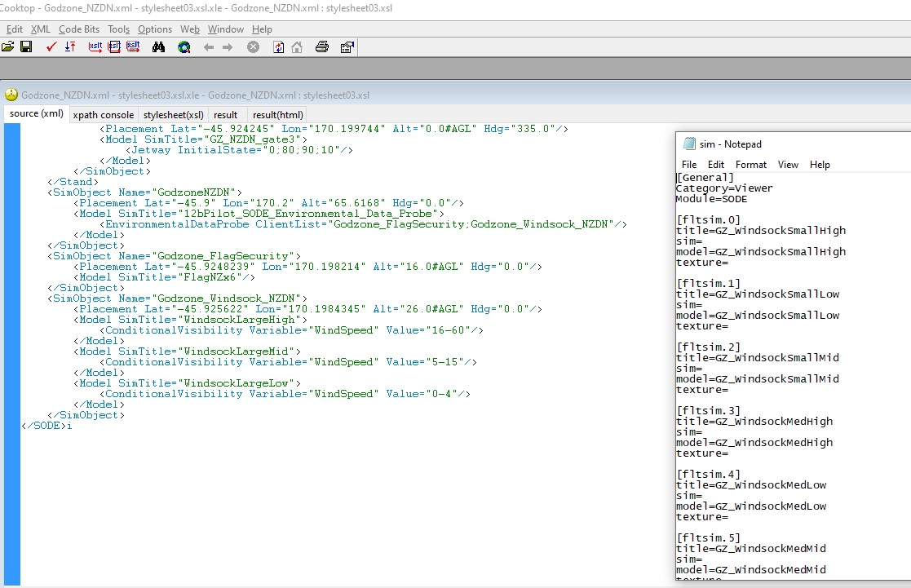911x588 pixels.
Task: Click the forward arrow icon
Action: tap(228, 47)
